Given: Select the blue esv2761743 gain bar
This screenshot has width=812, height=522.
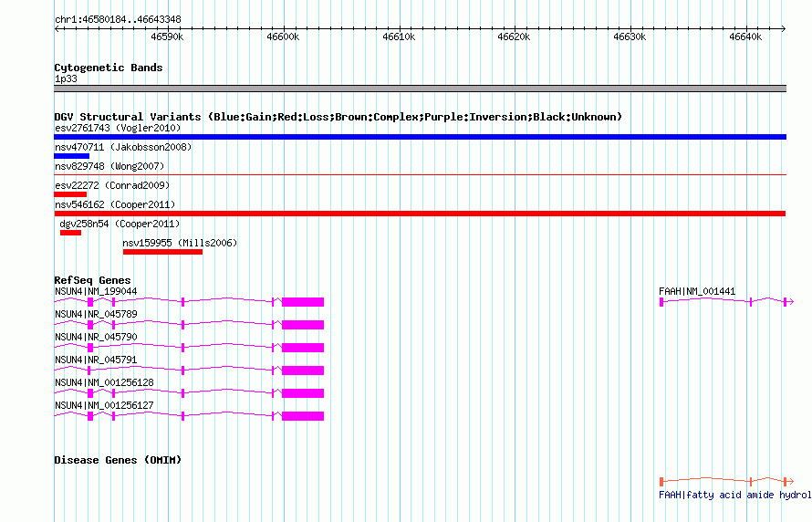Looking at the screenshot, I should pyautogui.click(x=420, y=137).
